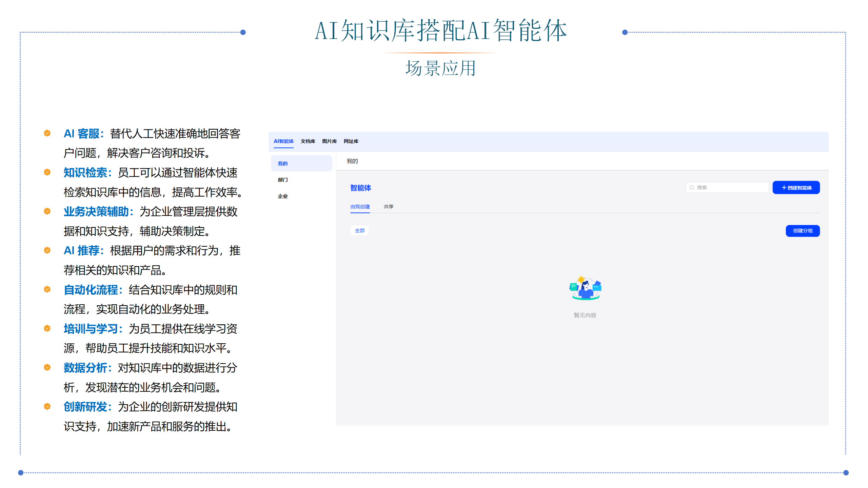Click the empty-state illustration
868x488 pixels.
coord(585,288)
